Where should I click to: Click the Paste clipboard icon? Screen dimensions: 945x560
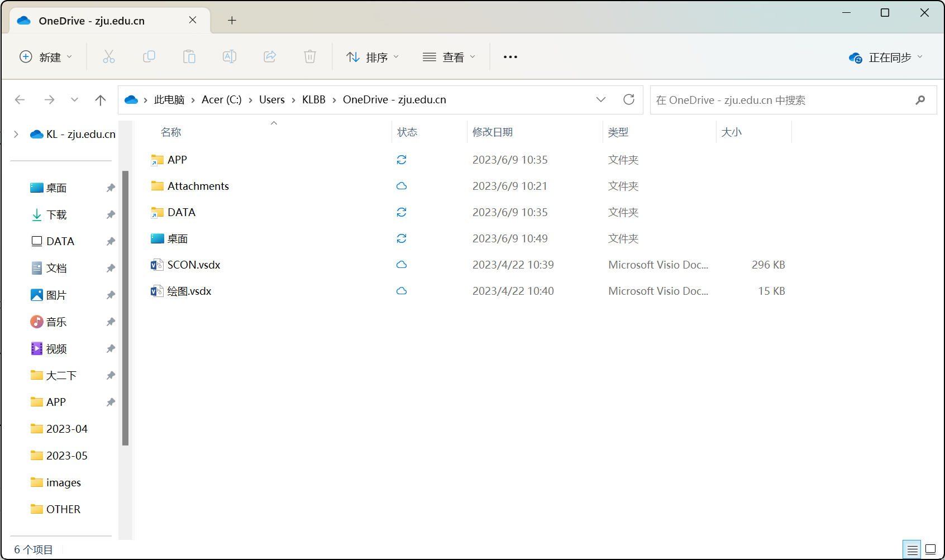[x=189, y=56]
